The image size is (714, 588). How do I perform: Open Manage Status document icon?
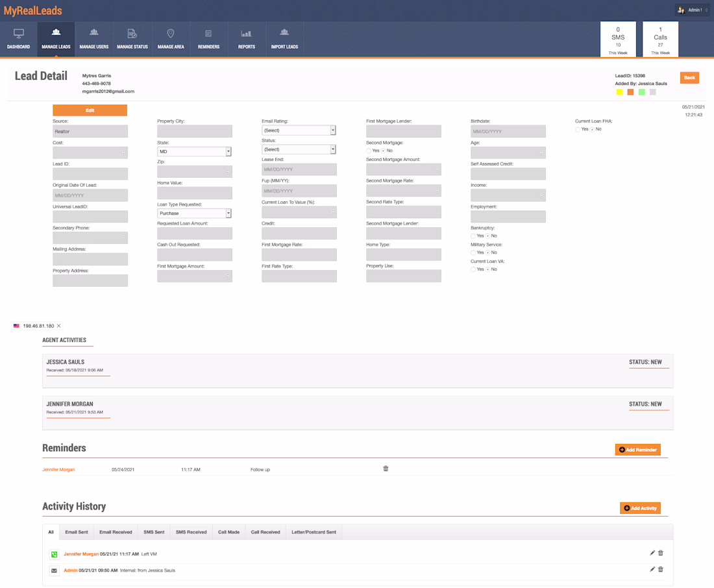pos(132,33)
